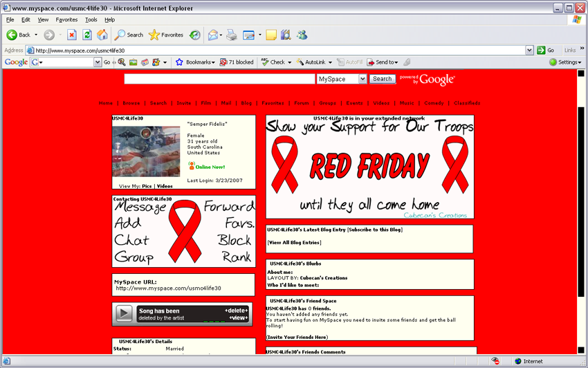The height and width of the screenshot is (368, 588).
Task: Open Google toolbar Settings
Action: pos(565,62)
